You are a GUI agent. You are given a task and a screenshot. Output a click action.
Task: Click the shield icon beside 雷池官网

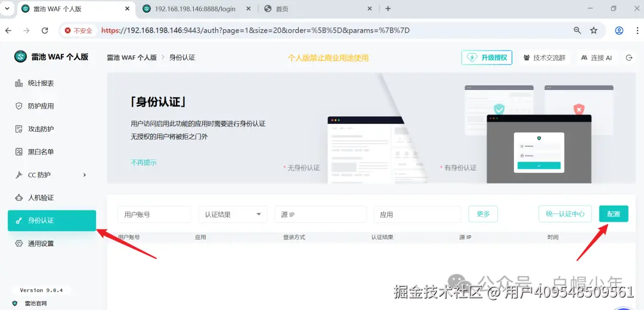pos(15,303)
